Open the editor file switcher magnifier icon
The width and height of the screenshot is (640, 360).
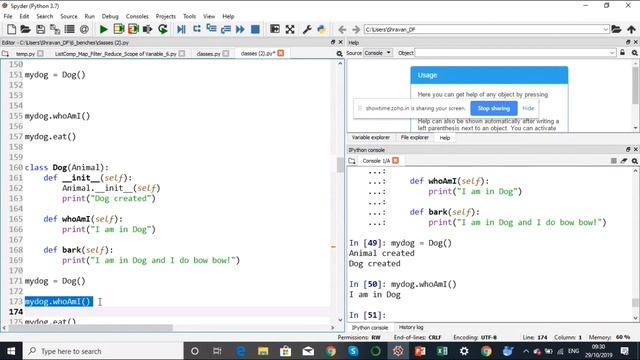pos(339,53)
